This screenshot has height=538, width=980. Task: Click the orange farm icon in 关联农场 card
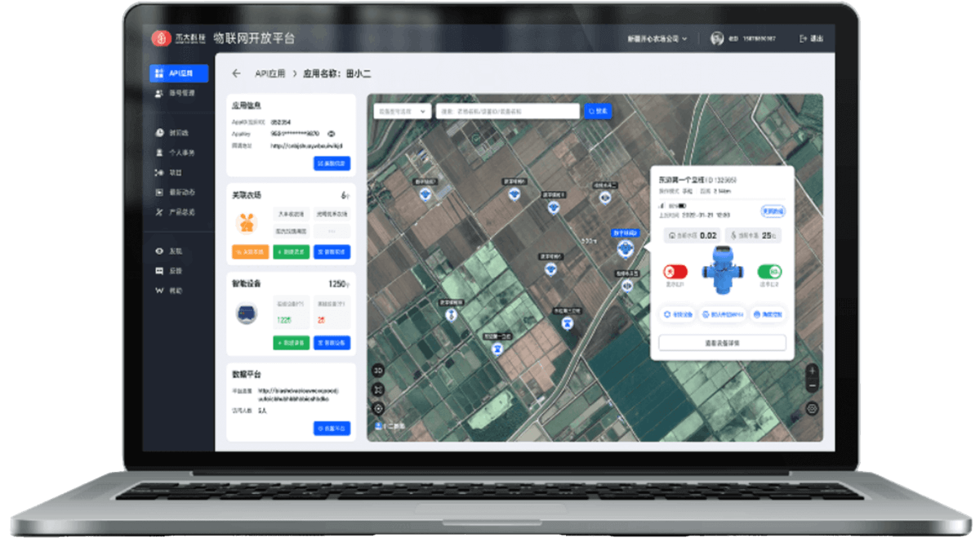coord(247,222)
